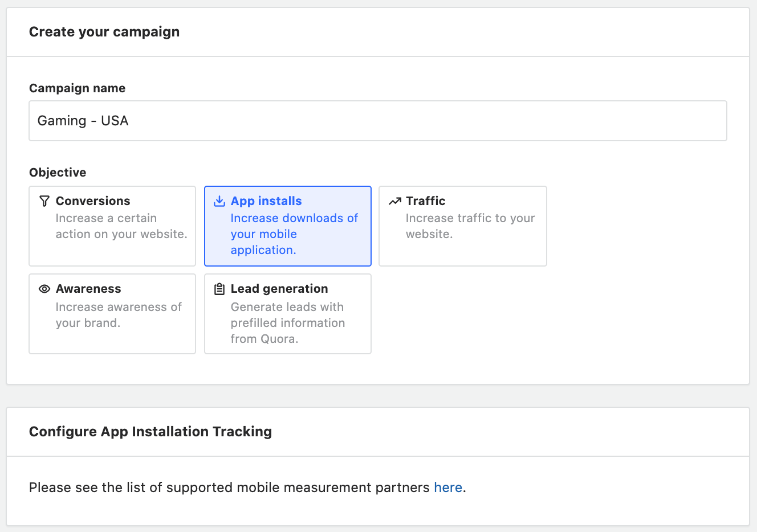
Task: Select the Conversions objective title
Action: (x=93, y=201)
